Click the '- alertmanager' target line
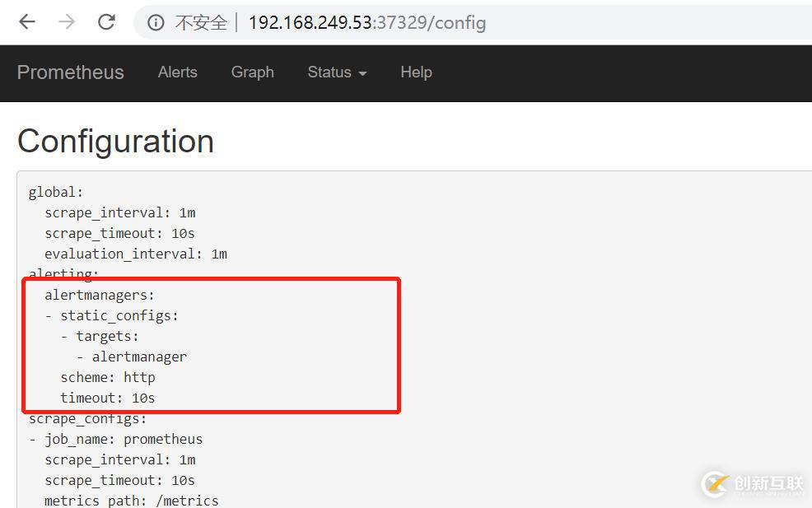This screenshot has height=508, width=812. (132, 357)
